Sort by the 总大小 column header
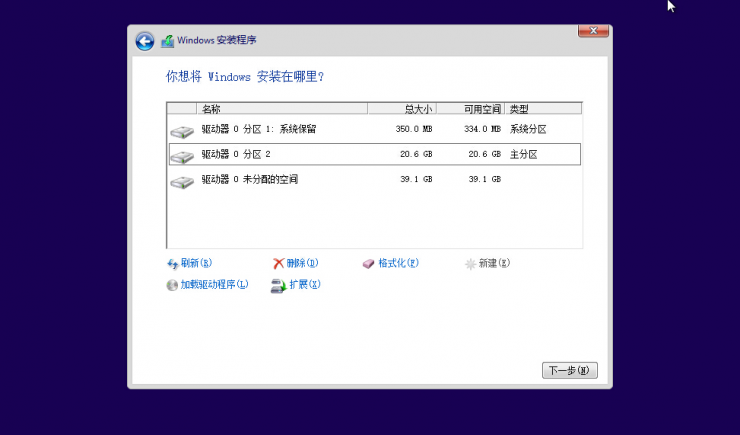Viewport: 740px width, 435px height. pos(402,109)
